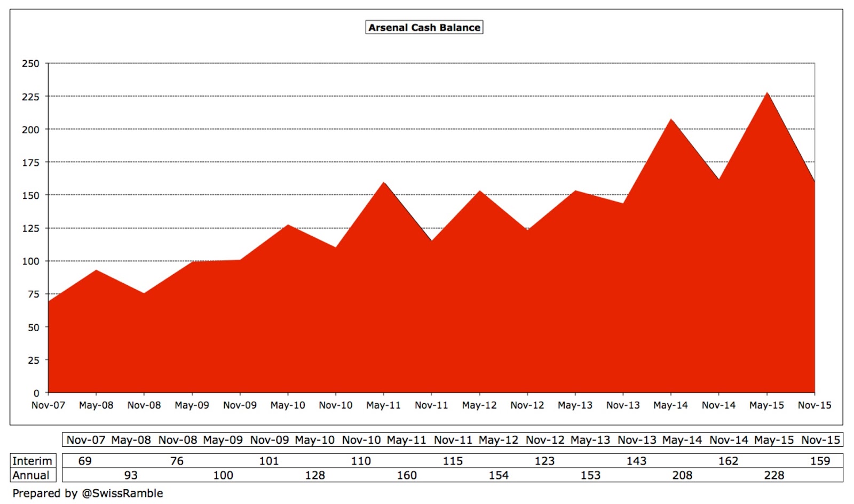The image size is (854, 504).
Task: Click the 125 y-axis label
Action: [x=30, y=228]
